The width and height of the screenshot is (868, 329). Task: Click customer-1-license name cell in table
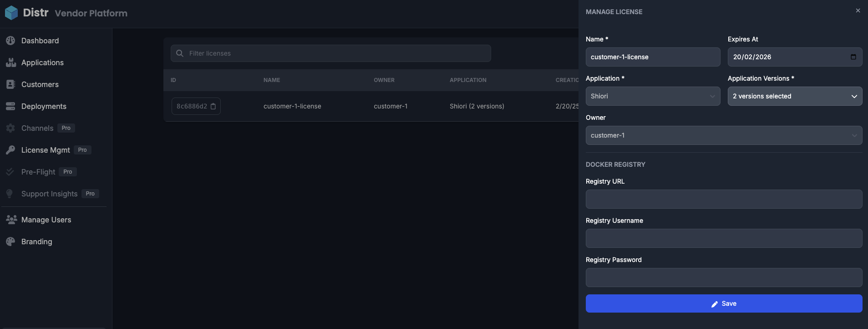point(292,106)
